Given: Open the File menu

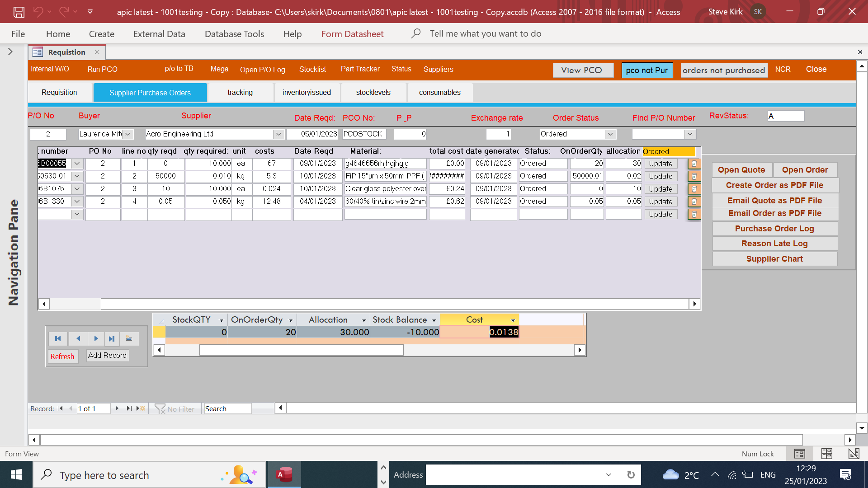Looking at the screenshot, I should click(x=18, y=34).
